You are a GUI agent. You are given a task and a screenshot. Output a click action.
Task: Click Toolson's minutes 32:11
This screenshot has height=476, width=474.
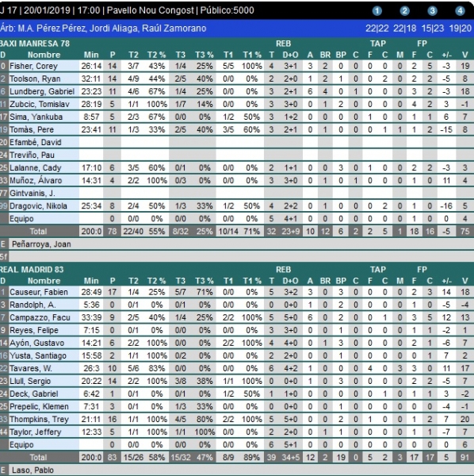pos(91,79)
